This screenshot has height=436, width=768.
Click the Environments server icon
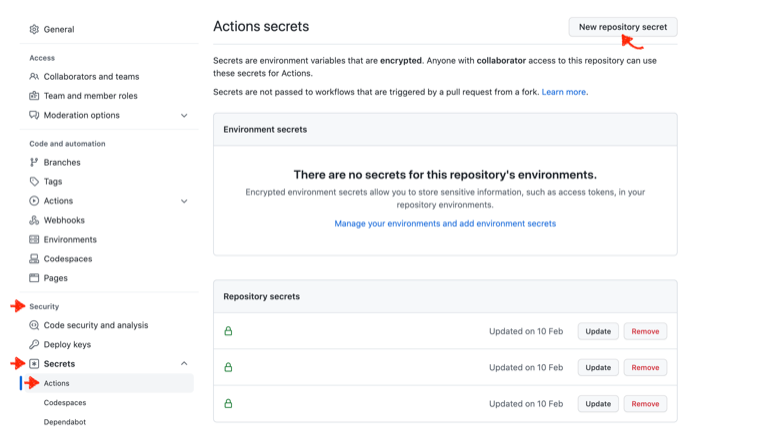click(34, 240)
